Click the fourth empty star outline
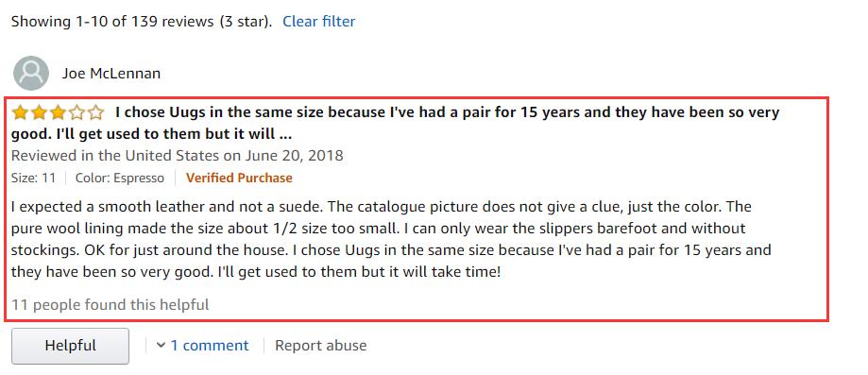The image size is (868, 375). pyautogui.click(x=77, y=113)
